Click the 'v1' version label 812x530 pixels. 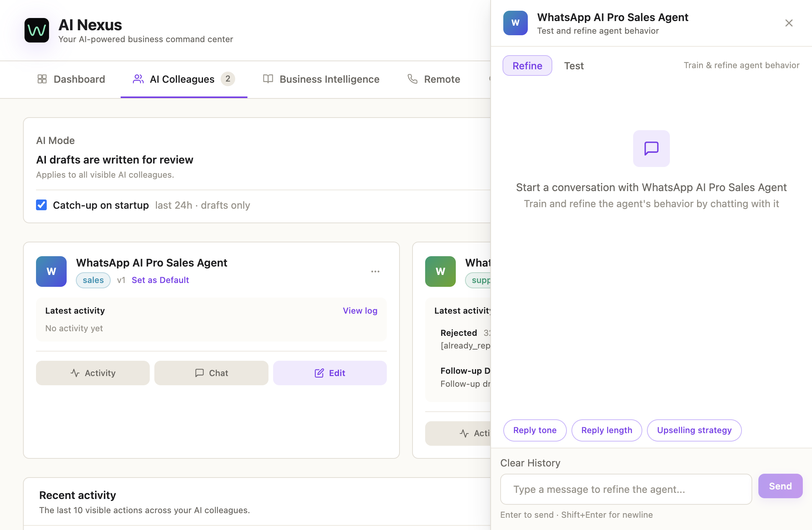pos(121,280)
